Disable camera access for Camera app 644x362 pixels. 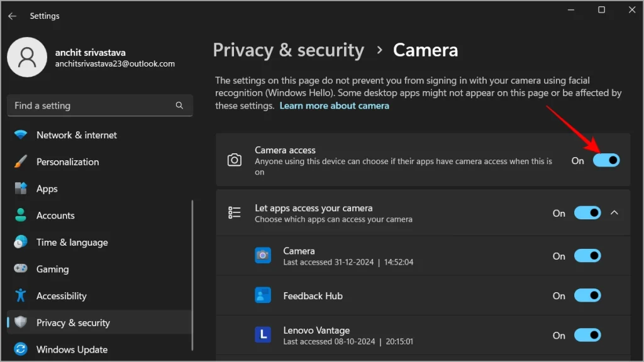587,256
